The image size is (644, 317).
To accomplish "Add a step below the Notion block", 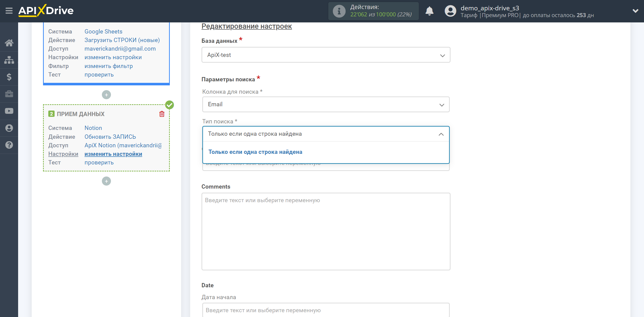I will pyautogui.click(x=106, y=181).
